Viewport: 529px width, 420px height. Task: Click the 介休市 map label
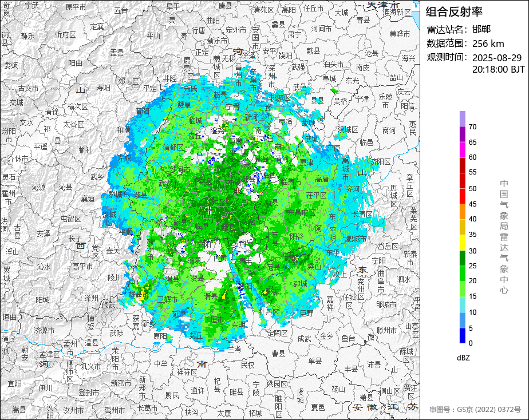tap(18, 158)
